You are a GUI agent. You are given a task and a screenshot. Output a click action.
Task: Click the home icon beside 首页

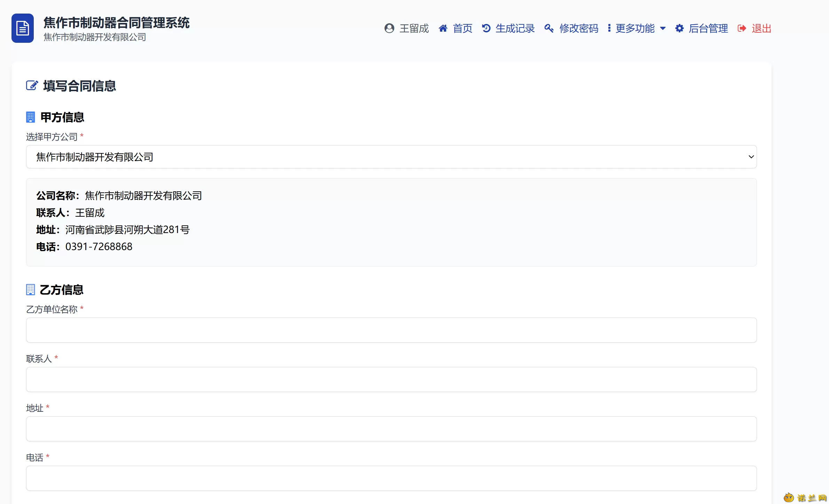tap(443, 28)
